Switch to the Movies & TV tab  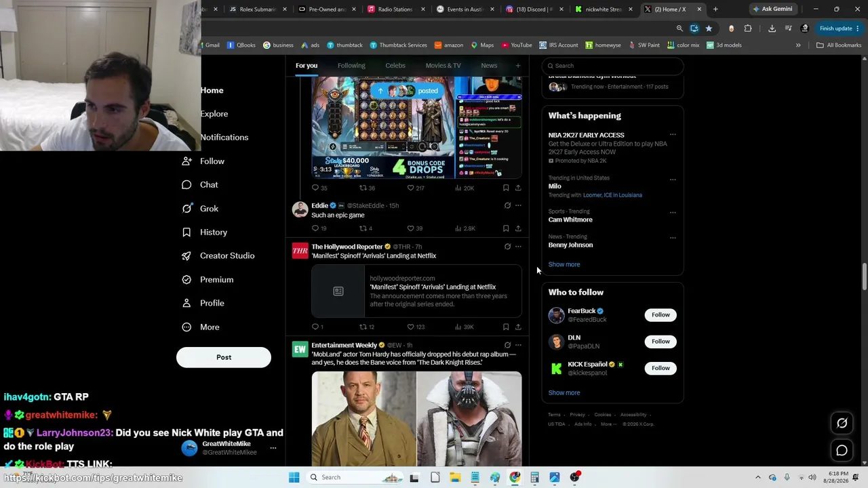point(443,66)
